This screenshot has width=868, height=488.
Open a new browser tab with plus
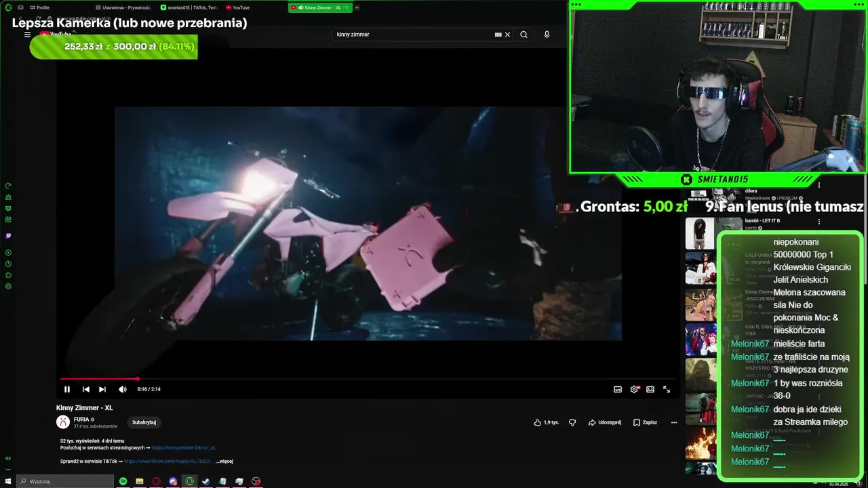[357, 7]
